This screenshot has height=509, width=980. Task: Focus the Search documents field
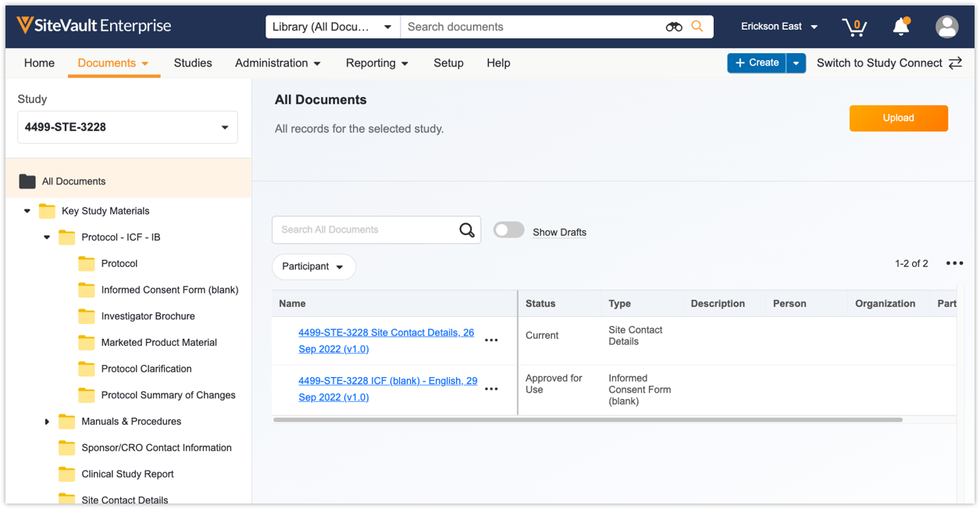(x=533, y=27)
